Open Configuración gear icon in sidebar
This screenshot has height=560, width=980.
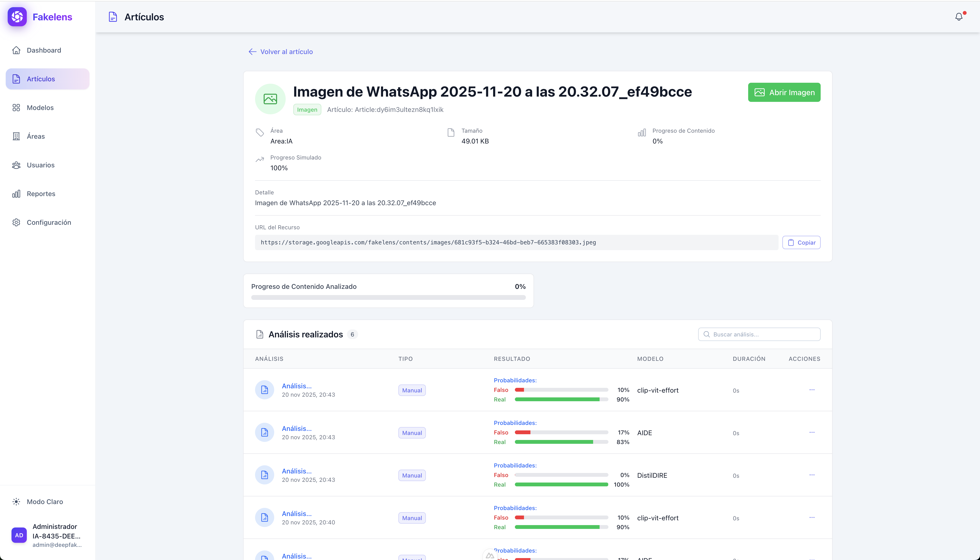click(16, 222)
